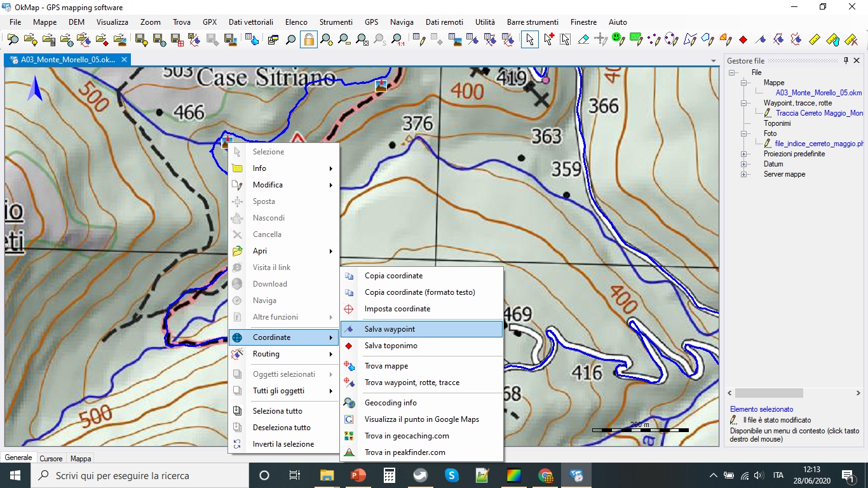Open the Dati vettoriali menu
This screenshot has width=868, height=488.
251,22
